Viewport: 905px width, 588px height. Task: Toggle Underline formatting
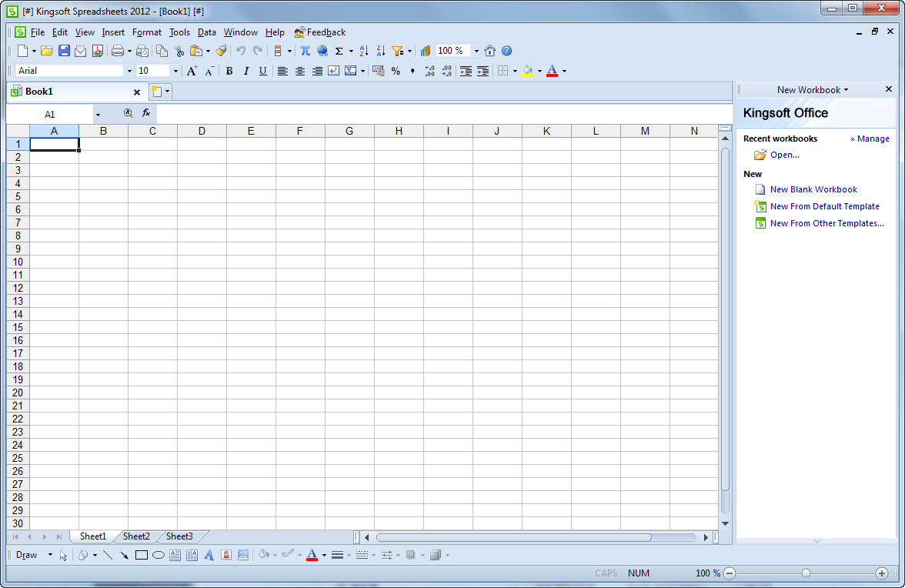[263, 70]
